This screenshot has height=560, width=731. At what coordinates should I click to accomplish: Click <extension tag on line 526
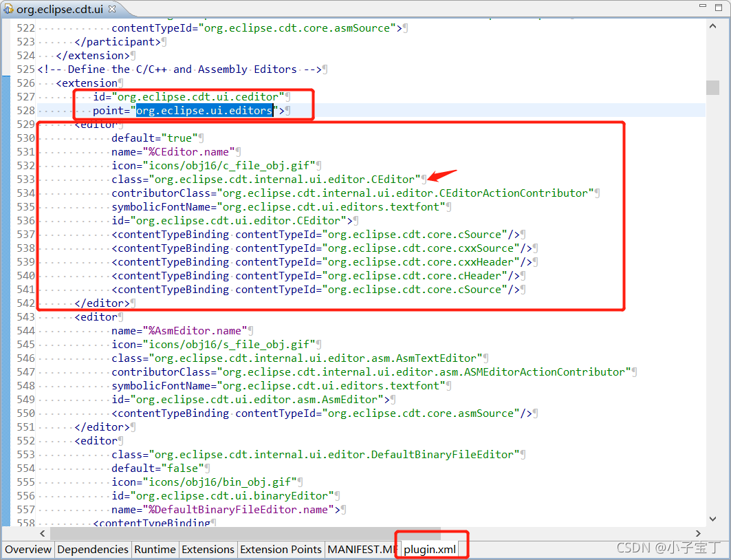tap(87, 83)
